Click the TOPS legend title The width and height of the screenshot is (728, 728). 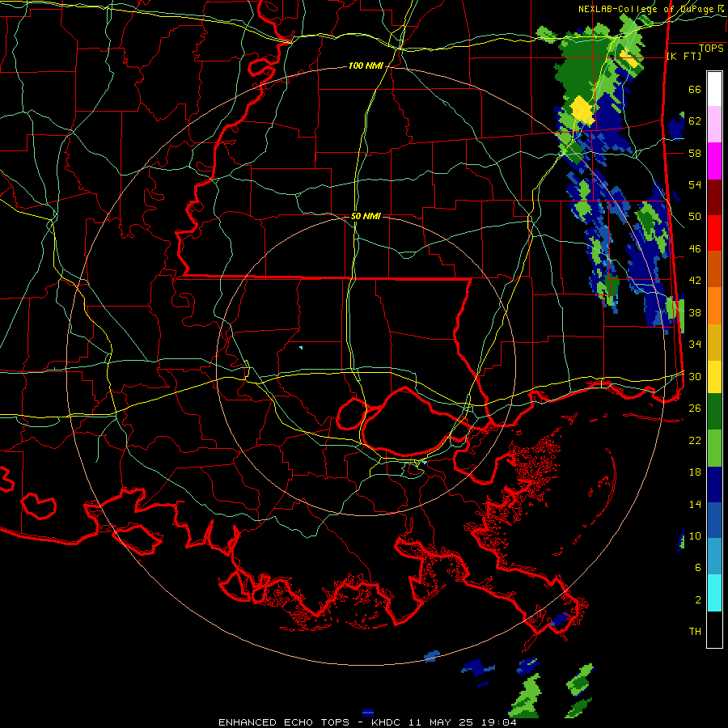pyautogui.click(x=711, y=48)
